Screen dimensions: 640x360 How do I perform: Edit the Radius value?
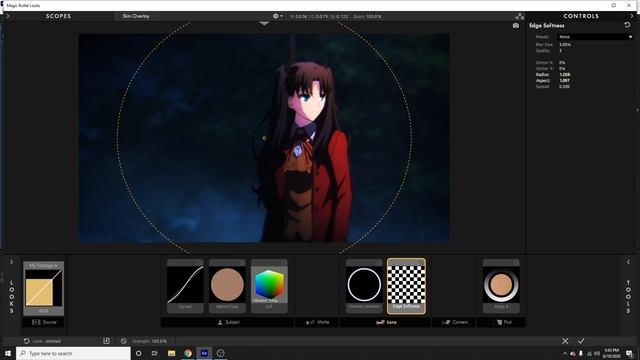[565, 75]
